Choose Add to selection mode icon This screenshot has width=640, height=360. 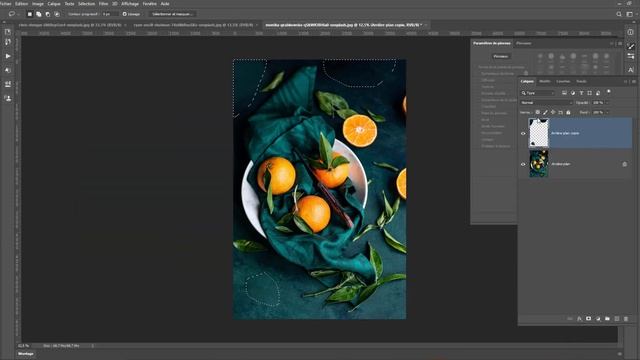[x=39, y=14]
